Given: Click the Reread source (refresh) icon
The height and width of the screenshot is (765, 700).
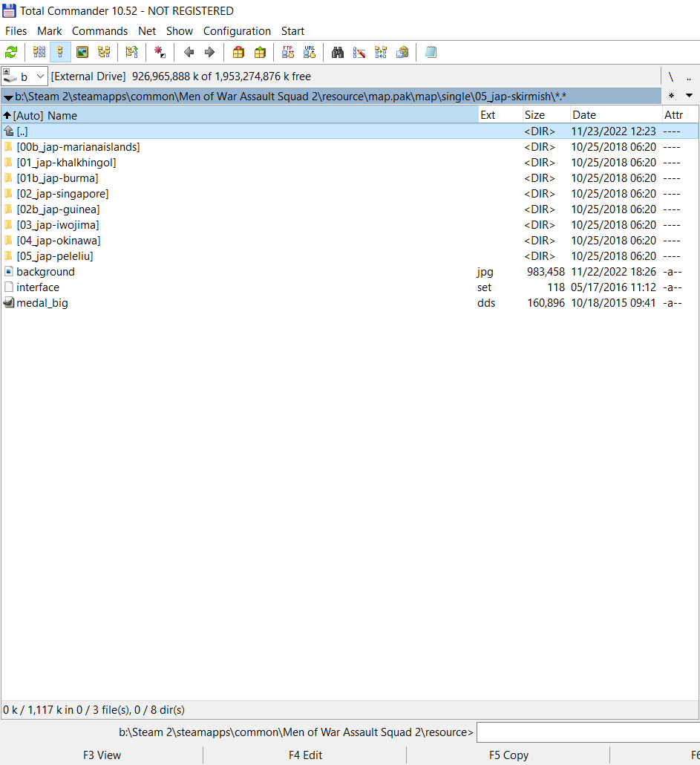Looking at the screenshot, I should [x=10, y=52].
